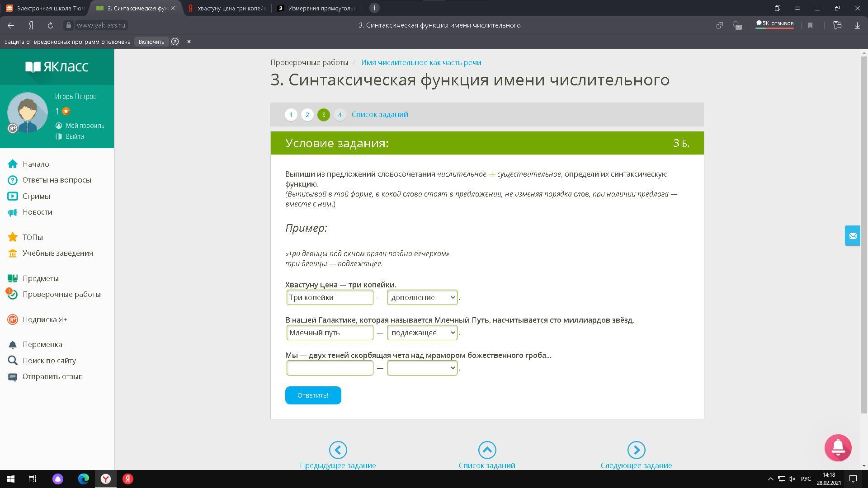Switch to Электронная школа browser tab

pos(45,8)
